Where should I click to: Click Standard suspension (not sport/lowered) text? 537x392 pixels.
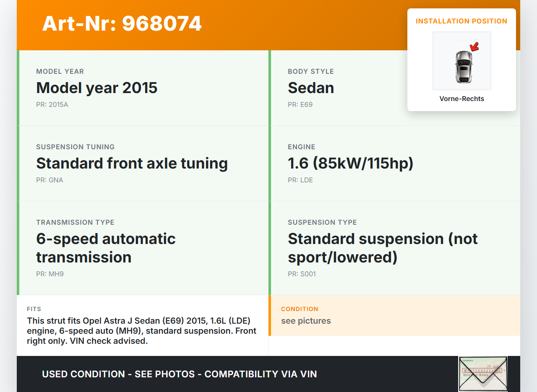[383, 248]
